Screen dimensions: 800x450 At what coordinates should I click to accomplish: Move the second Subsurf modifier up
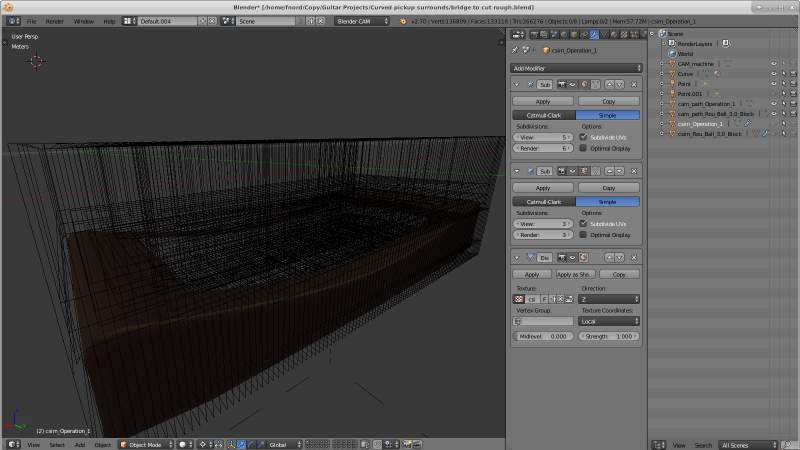pos(609,171)
